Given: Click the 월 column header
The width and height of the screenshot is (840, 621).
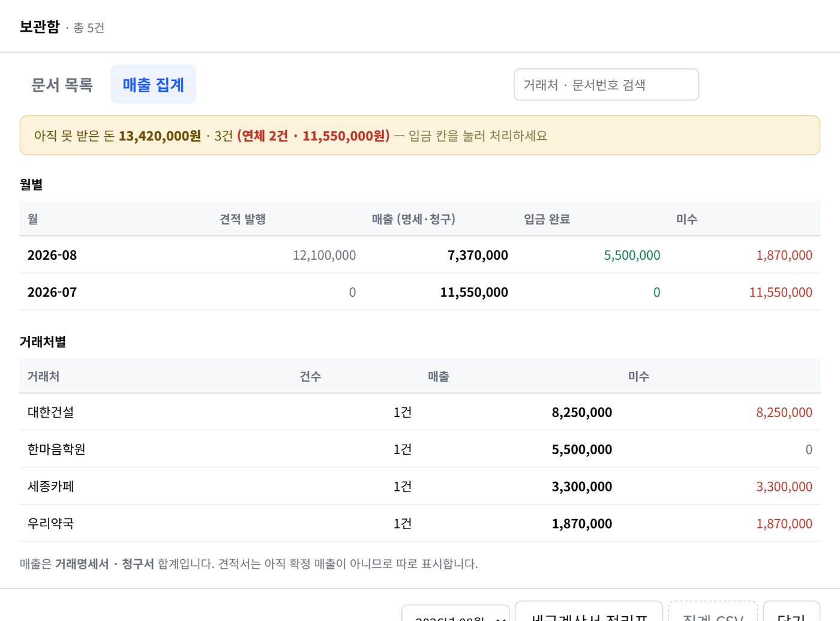Looking at the screenshot, I should point(33,219).
